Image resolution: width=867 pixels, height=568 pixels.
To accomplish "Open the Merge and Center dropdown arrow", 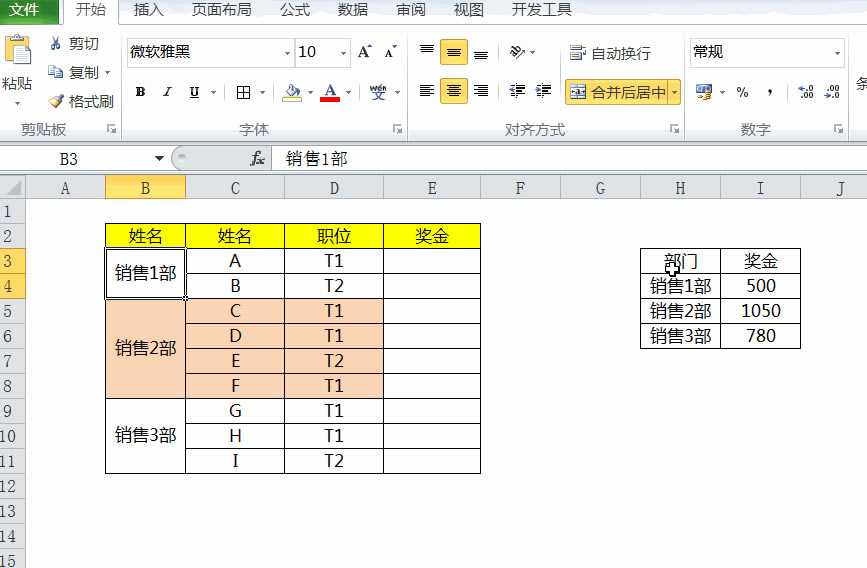I will click(x=675, y=92).
